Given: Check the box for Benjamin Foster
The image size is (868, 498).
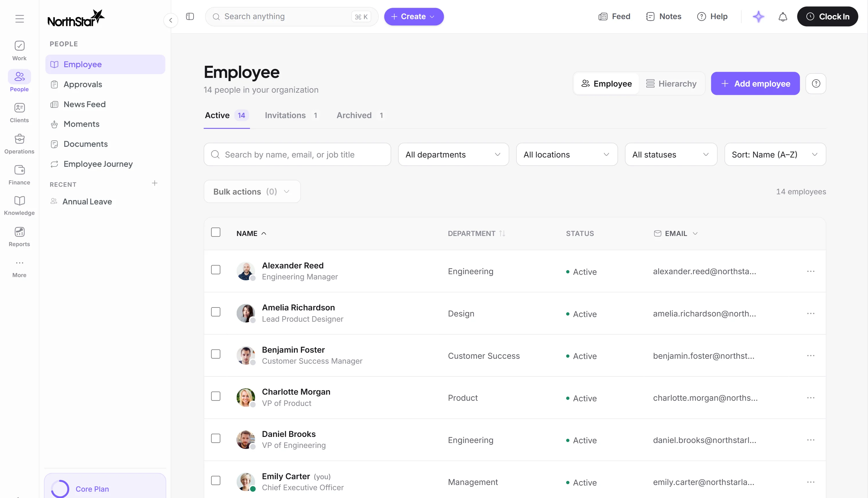Looking at the screenshot, I should tap(216, 354).
